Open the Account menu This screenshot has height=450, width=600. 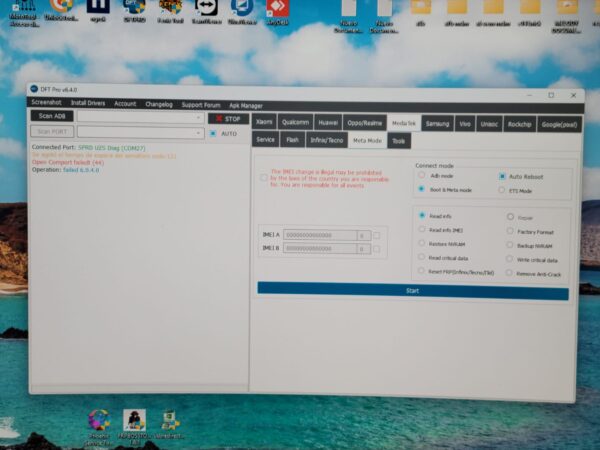click(x=125, y=104)
